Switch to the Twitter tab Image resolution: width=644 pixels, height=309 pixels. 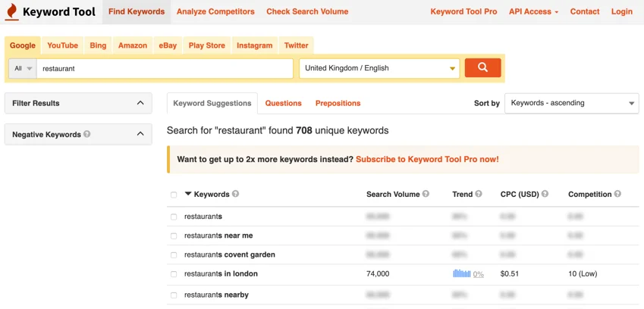click(x=296, y=45)
